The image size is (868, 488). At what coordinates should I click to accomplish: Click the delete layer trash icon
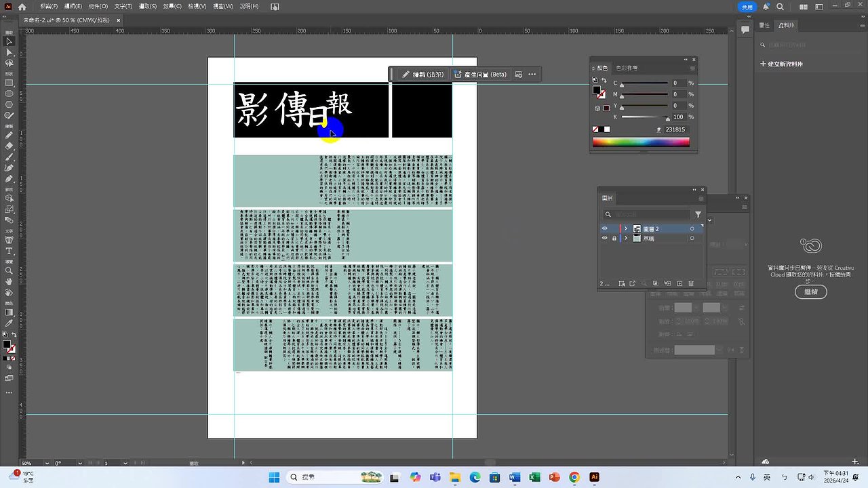692,283
